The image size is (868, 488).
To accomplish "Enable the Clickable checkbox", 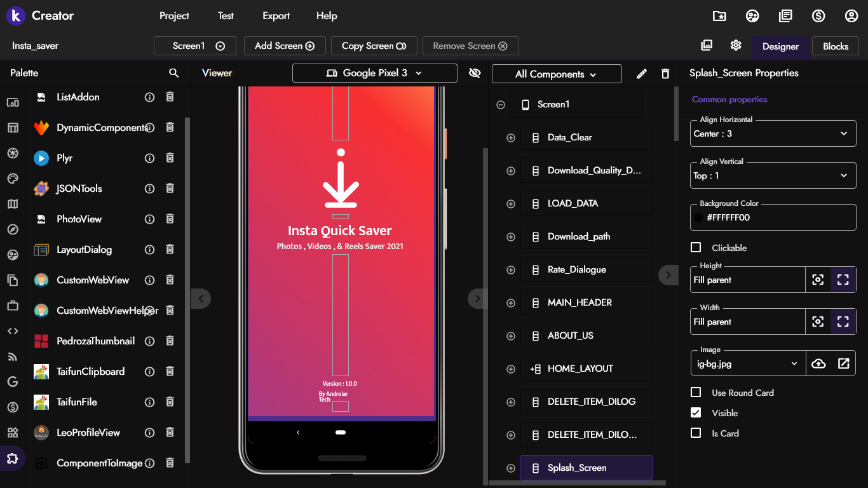I will point(696,247).
